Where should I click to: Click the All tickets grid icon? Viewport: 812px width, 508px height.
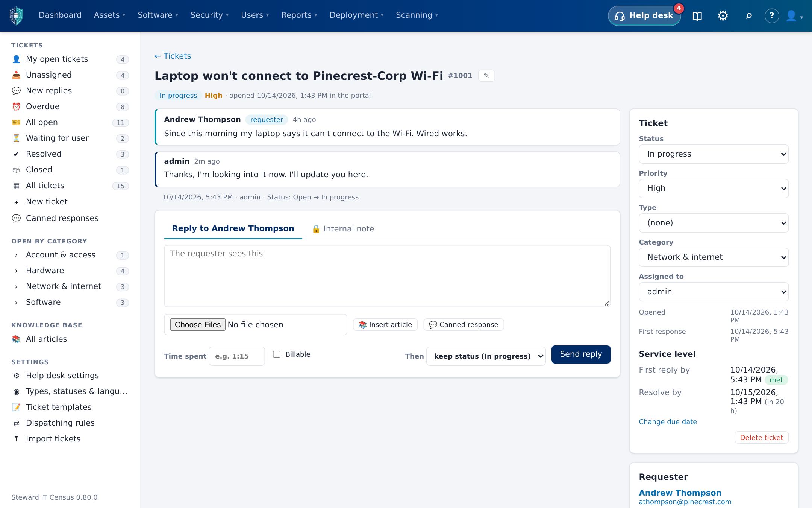(x=16, y=186)
